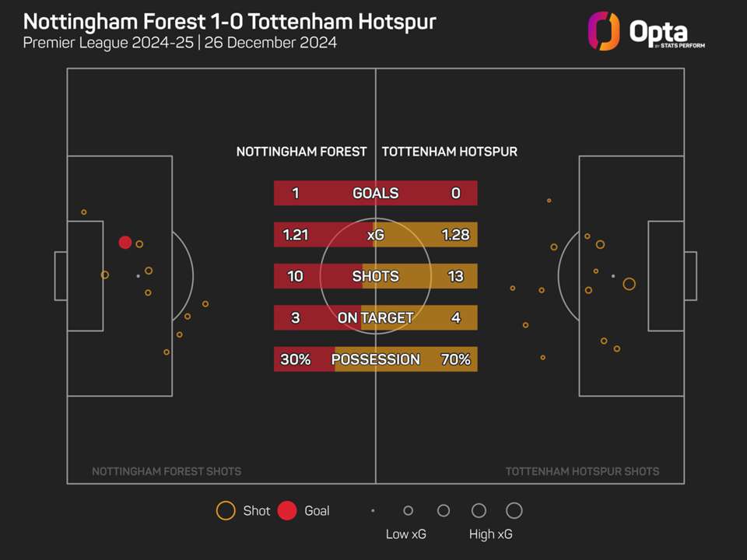747x560 pixels.
Task: Select the red goal marker on the pitch
Action: click(124, 243)
